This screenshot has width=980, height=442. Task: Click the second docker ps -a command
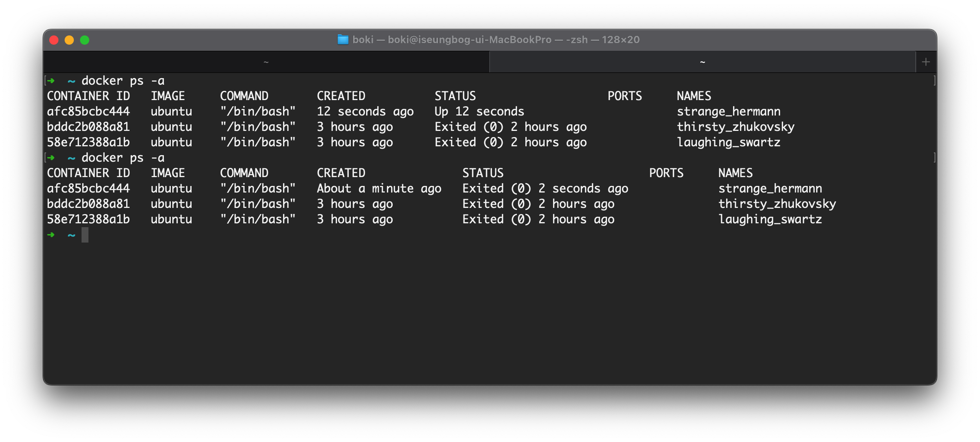pos(123,158)
